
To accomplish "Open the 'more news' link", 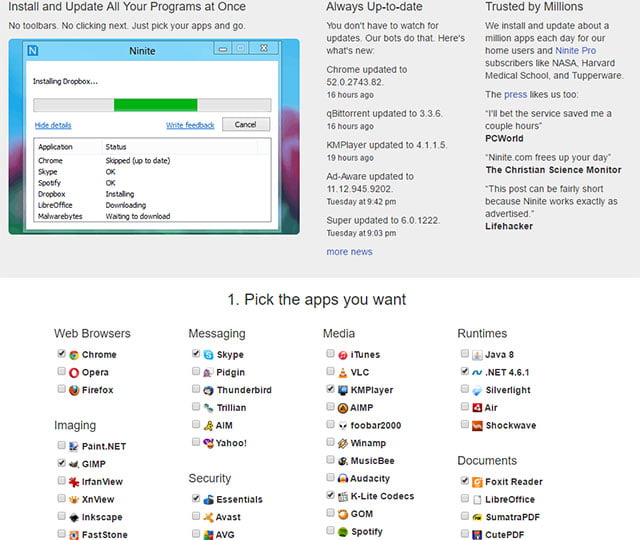I will pyautogui.click(x=349, y=252).
